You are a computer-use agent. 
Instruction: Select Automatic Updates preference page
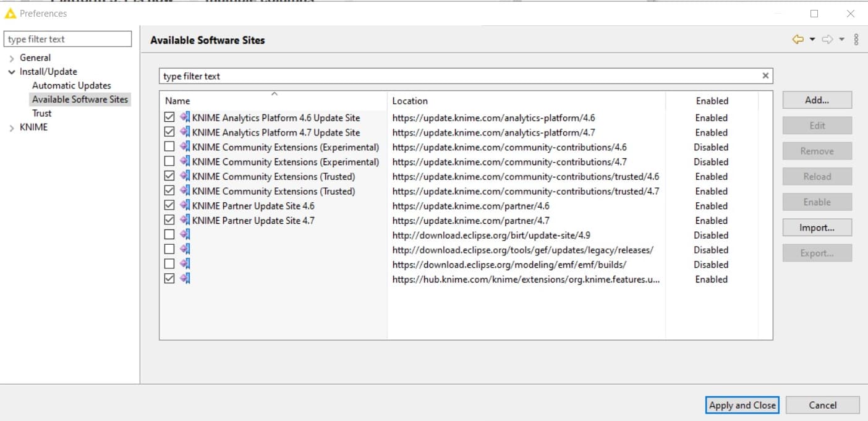[72, 85]
